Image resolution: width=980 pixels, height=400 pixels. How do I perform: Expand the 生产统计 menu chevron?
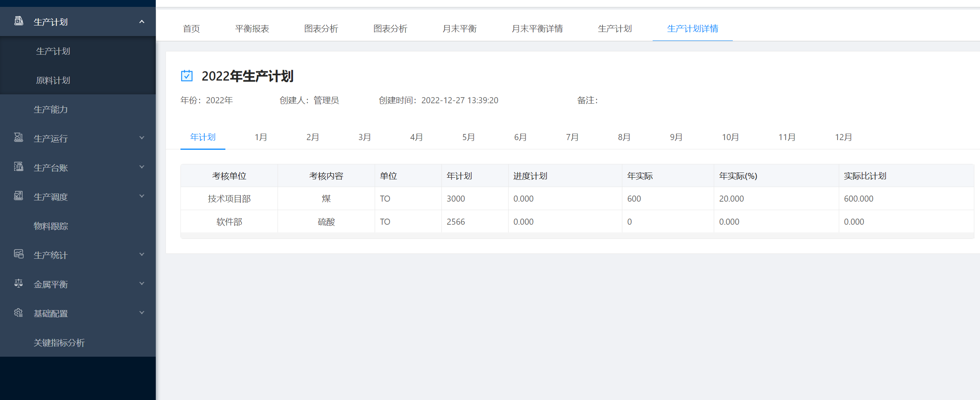142,255
